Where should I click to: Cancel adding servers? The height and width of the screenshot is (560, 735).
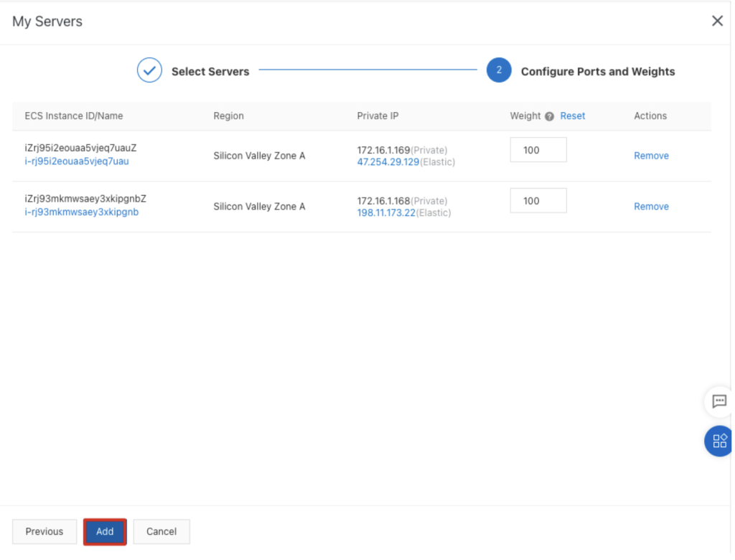161,531
